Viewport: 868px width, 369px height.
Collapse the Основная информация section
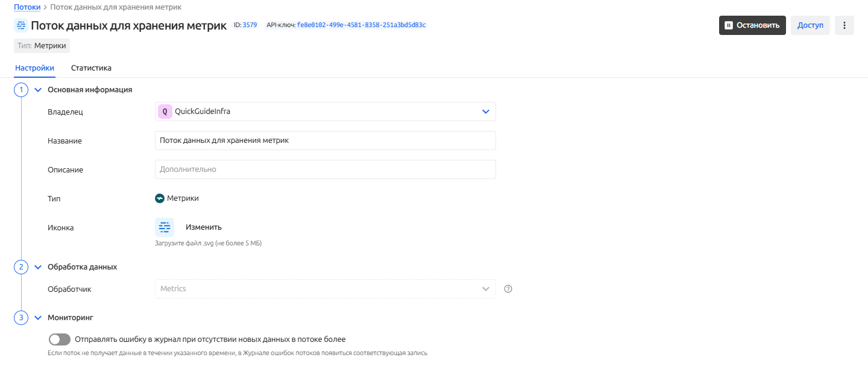38,90
